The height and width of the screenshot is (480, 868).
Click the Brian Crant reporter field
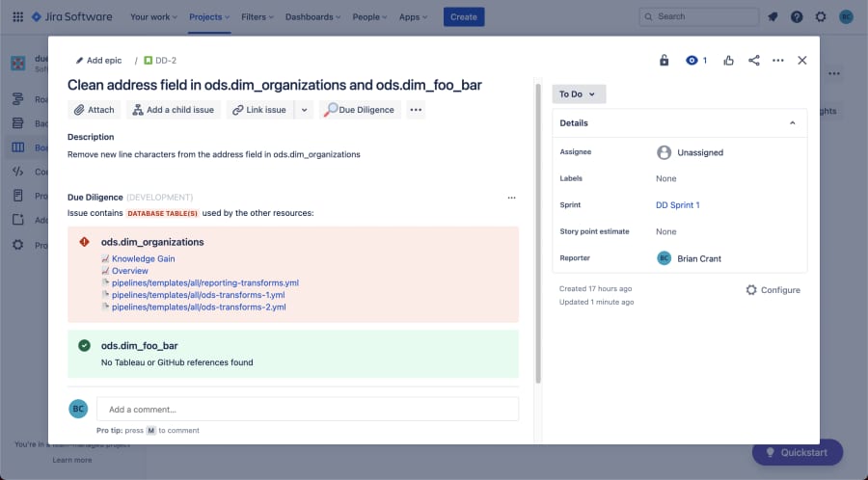(690, 258)
